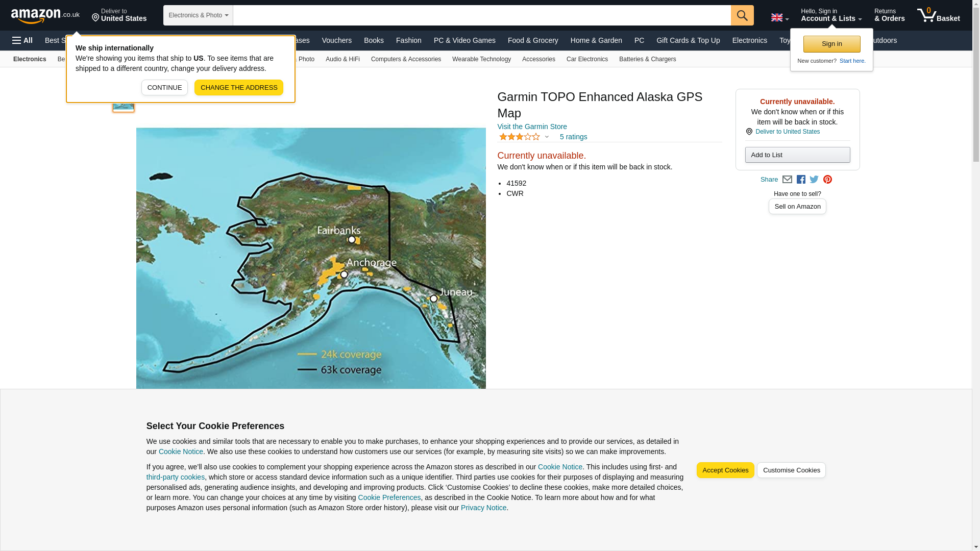
Task: Open the Visit the Garmin Store link
Action: coord(532,127)
